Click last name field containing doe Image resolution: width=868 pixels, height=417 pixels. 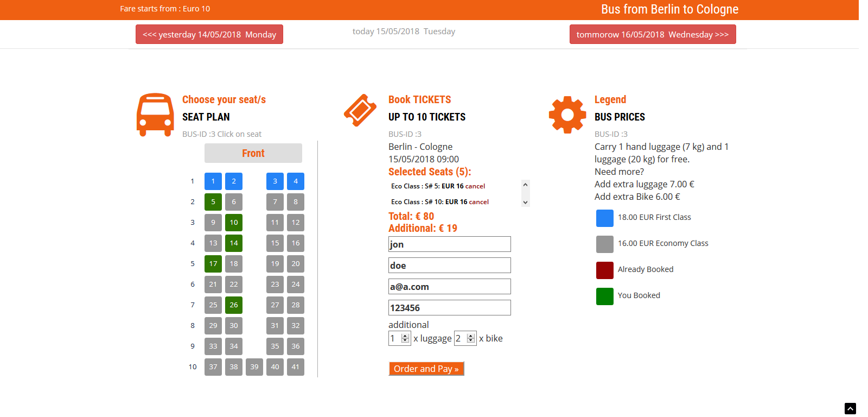[x=450, y=266]
